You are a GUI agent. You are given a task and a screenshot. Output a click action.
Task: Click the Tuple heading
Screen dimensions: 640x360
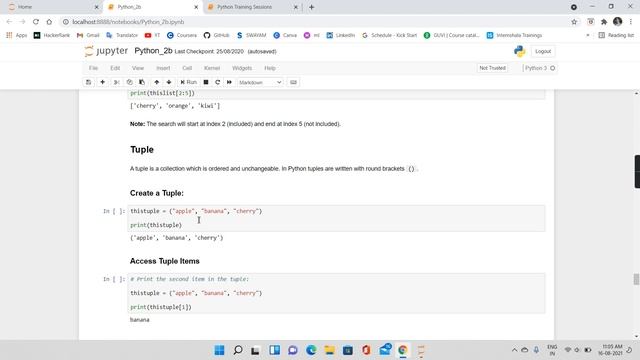point(142,149)
